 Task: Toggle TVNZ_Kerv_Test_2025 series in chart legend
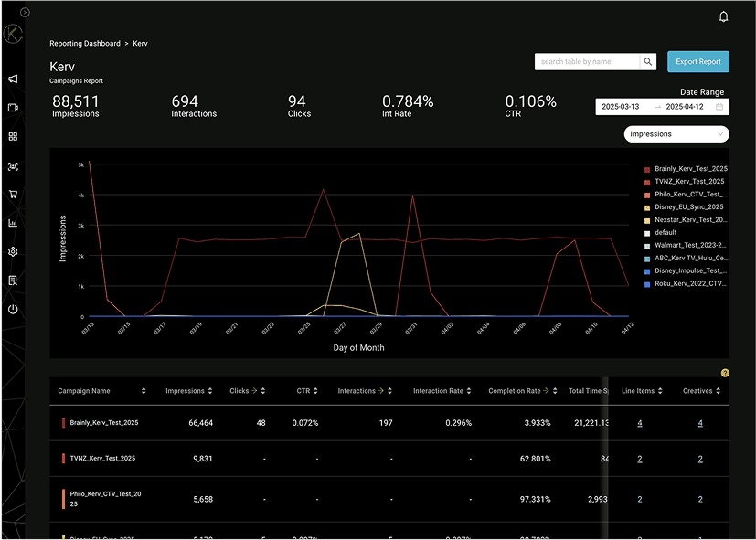click(684, 182)
